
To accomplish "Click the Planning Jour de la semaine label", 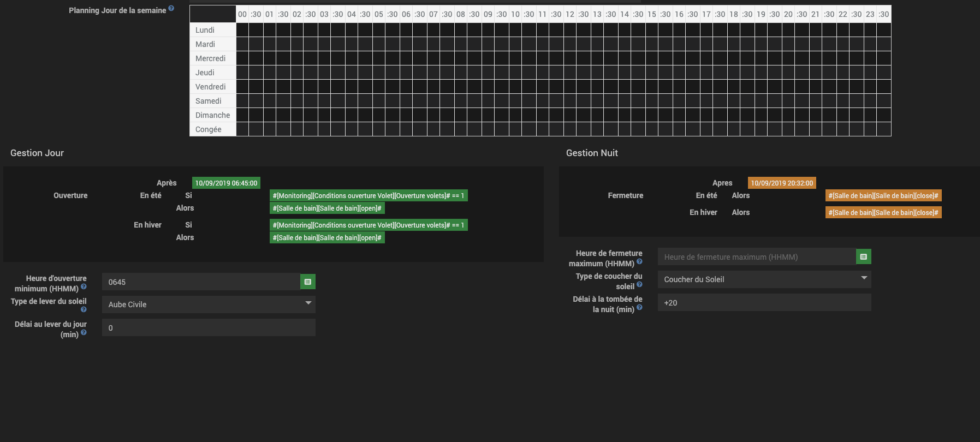I will pos(117,10).
